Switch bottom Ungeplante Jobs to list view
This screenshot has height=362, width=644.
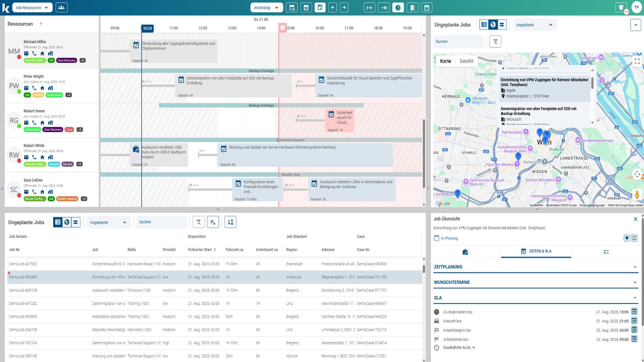58,222
